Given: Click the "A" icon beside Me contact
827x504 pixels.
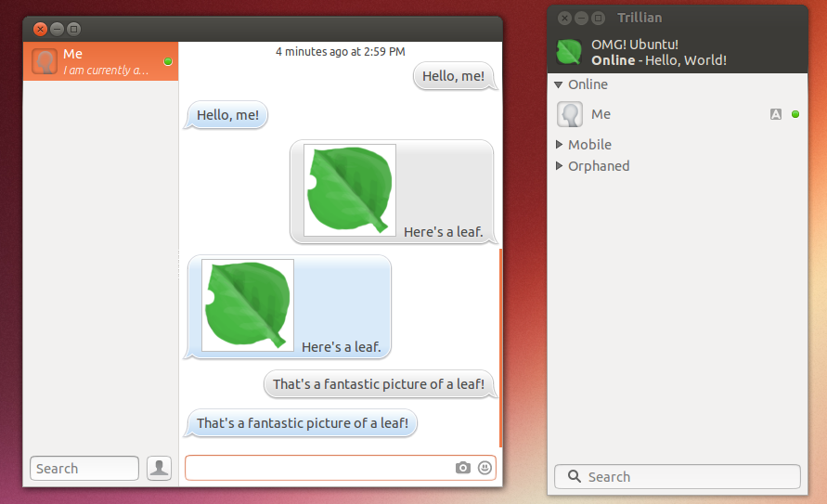Looking at the screenshot, I should 776,114.
